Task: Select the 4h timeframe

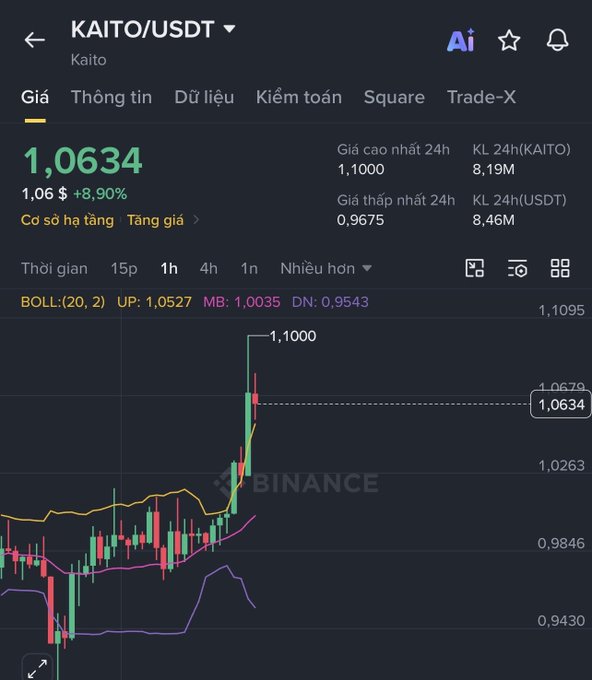Action: tap(209, 268)
